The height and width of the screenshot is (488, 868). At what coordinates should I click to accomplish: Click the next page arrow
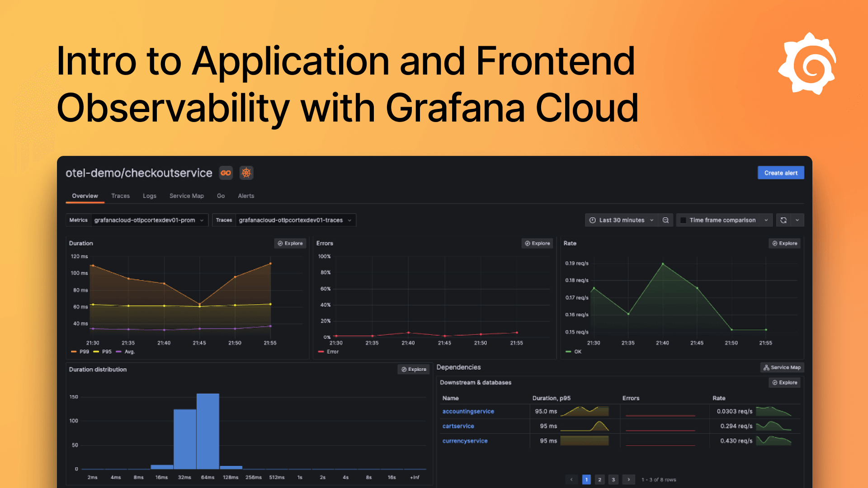click(629, 480)
